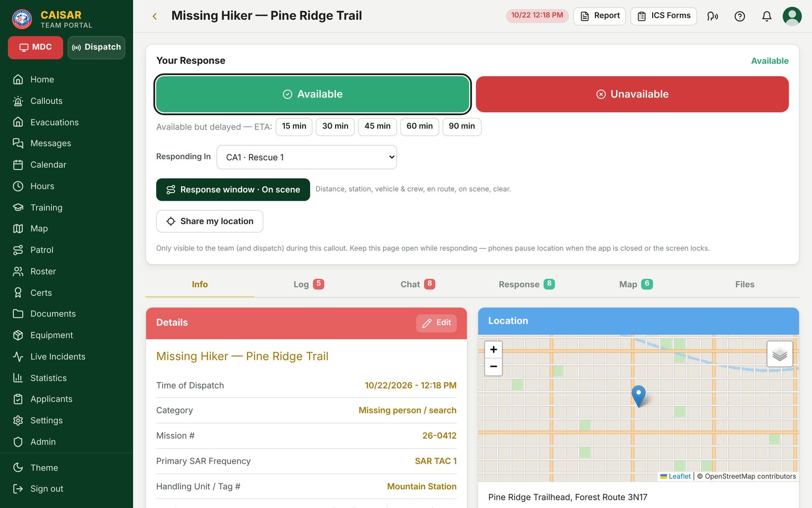Open ICS Forms
Image resolution: width=812 pixels, height=508 pixels.
point(664,16)
